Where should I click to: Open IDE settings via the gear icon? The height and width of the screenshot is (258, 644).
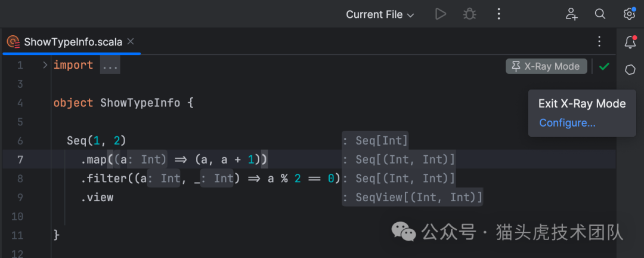[x=629, y=14]
